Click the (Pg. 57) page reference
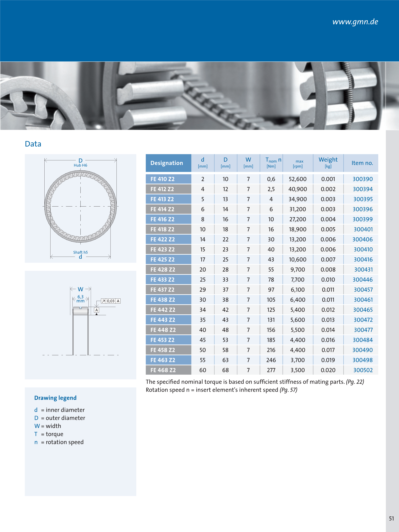Image resolution: width=399 pixels, height=532 pixels. click(288, 390)
